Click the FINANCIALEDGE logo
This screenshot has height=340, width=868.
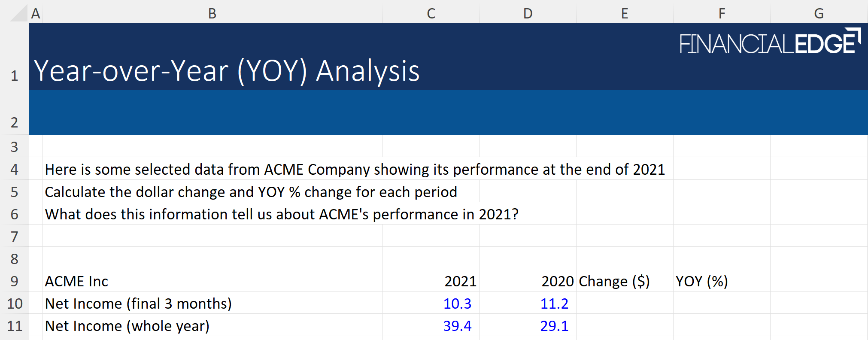770,42
